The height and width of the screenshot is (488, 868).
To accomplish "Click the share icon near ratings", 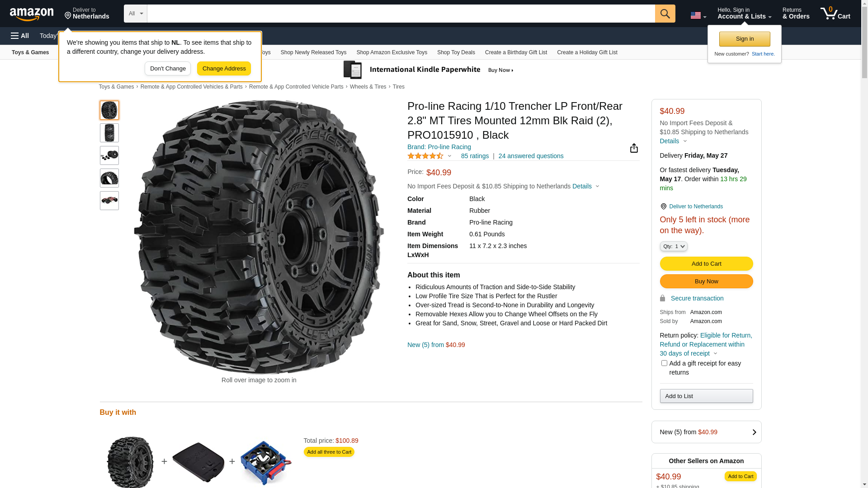I will click(634, 148).
